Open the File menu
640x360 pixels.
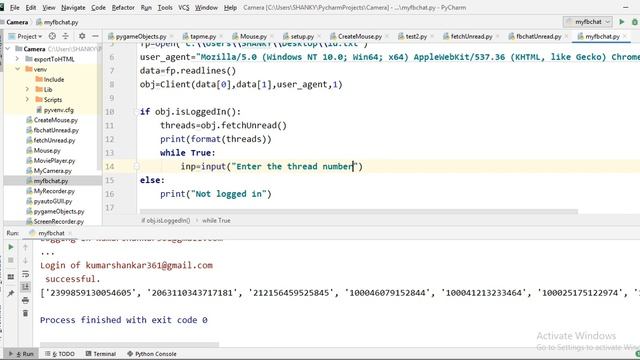(x=14, y=7)
